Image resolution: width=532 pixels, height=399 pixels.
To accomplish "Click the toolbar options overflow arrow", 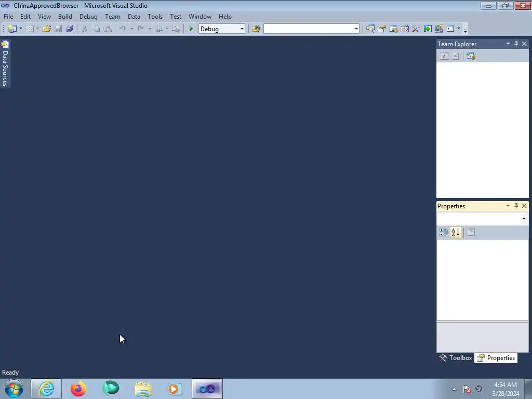I will (x=465, y=30).
